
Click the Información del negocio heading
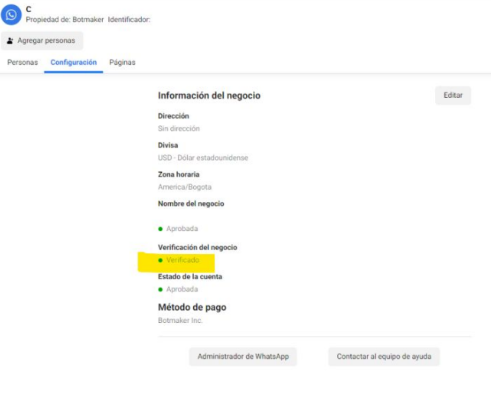click(x=209, y=96)
